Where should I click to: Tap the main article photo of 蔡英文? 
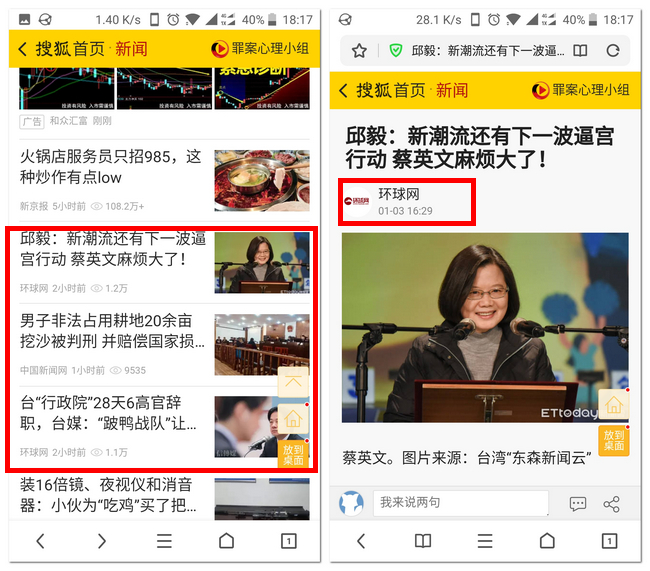485,328
